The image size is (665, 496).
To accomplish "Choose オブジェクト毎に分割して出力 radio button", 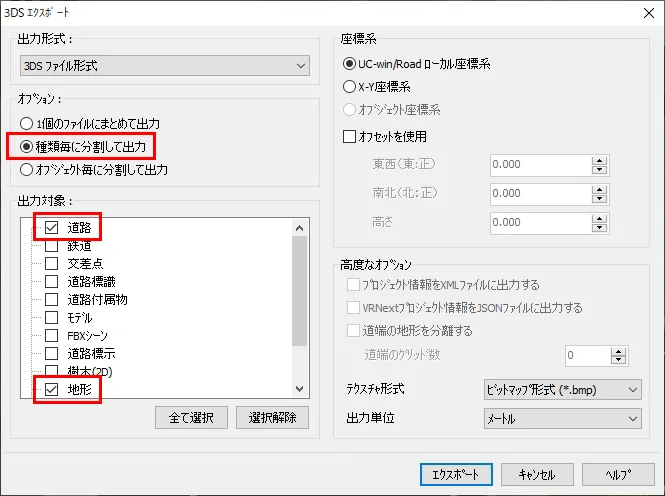I will [x=27, y=170].
